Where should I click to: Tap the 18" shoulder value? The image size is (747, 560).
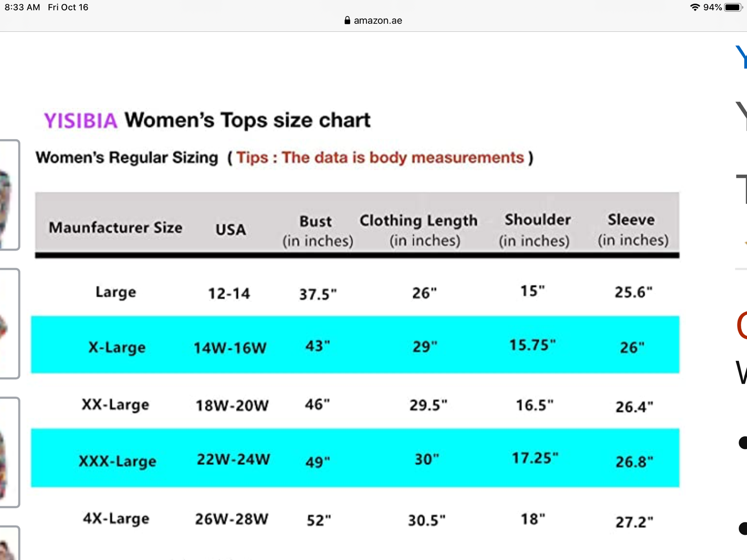[x=533, y=519]
